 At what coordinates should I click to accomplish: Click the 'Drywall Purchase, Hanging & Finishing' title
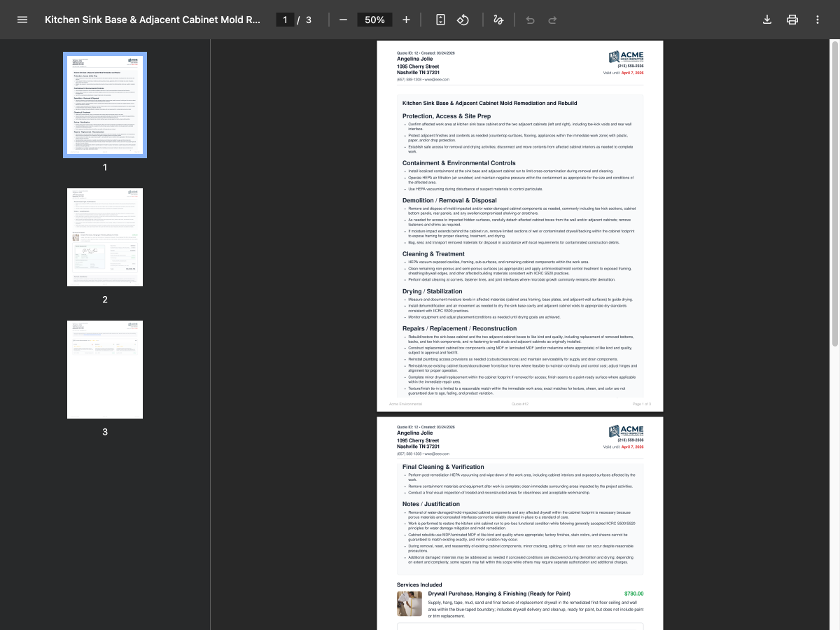(x=499, y=594)
